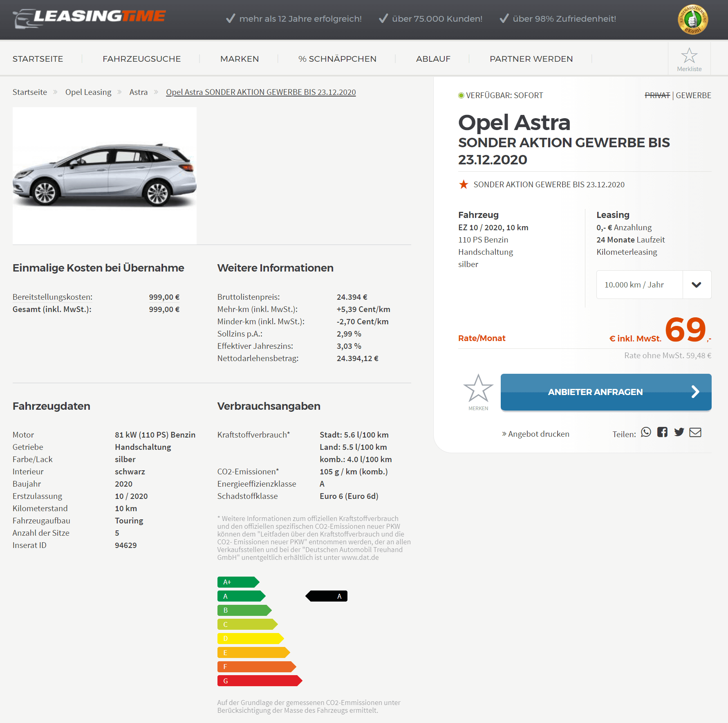Share the offer on Facebook
Image resolution: width=728 pixels, height=723 pixels.
click(662, 432)
